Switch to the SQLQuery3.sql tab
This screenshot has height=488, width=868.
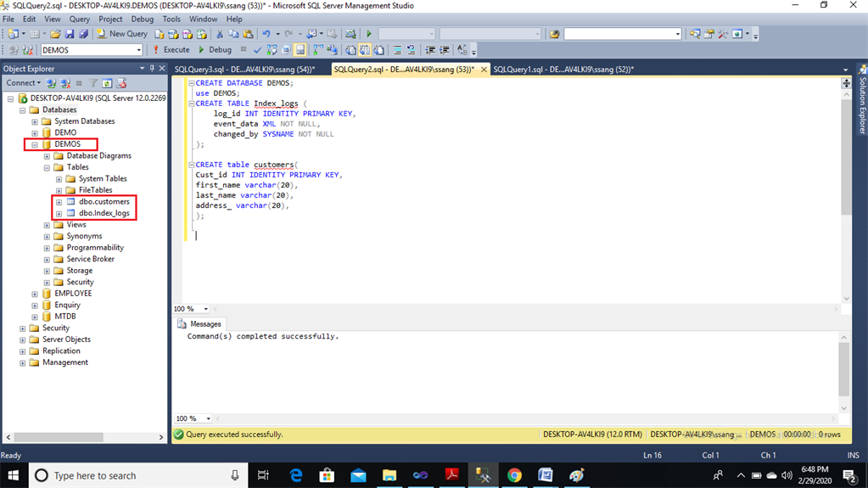pyautogui.click(x=244, y=70)
